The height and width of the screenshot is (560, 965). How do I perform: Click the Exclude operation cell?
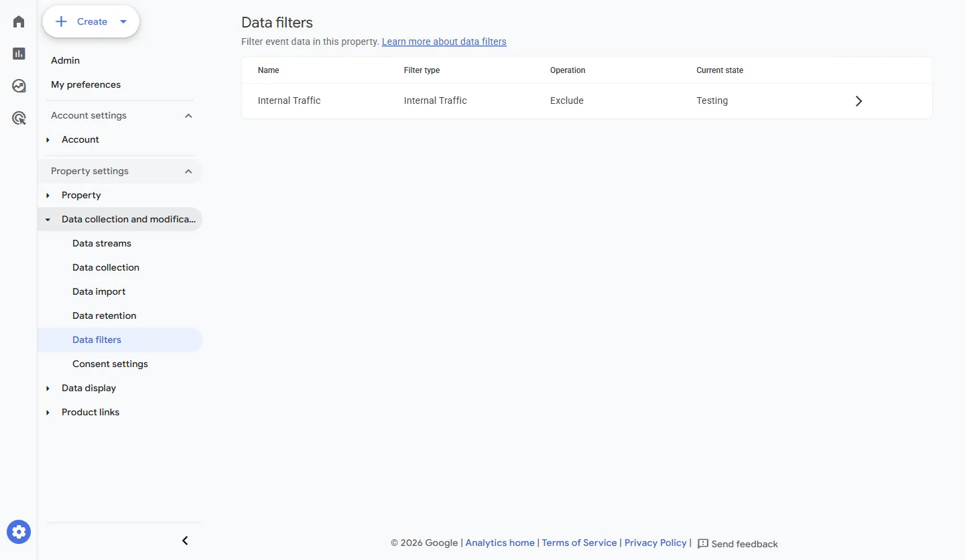pos(567,100)
